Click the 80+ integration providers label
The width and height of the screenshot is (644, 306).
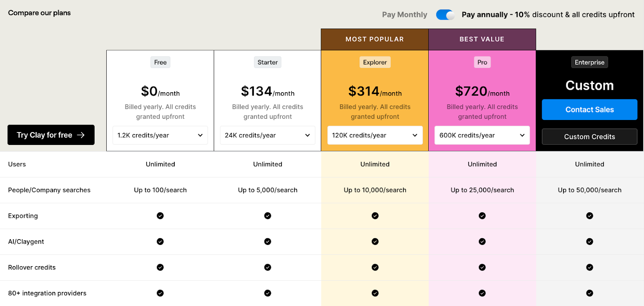coord(47,293)
